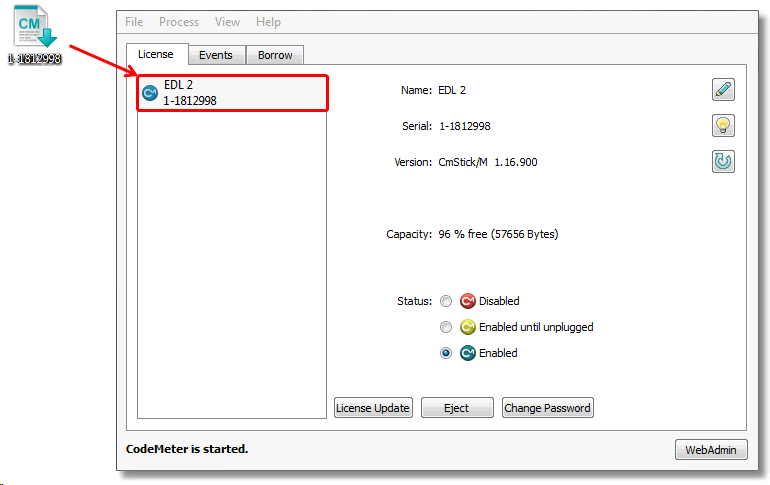The height and width of the screenshot is (485, 770).
Task: Click the red Disabled status icon
Action: tap(468, 301)
